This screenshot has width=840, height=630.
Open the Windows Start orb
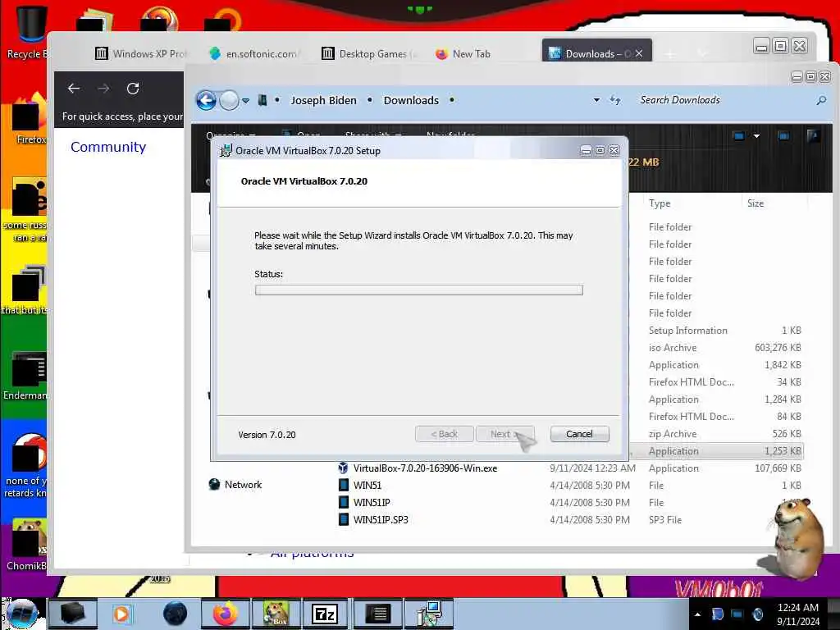(22, 614)
